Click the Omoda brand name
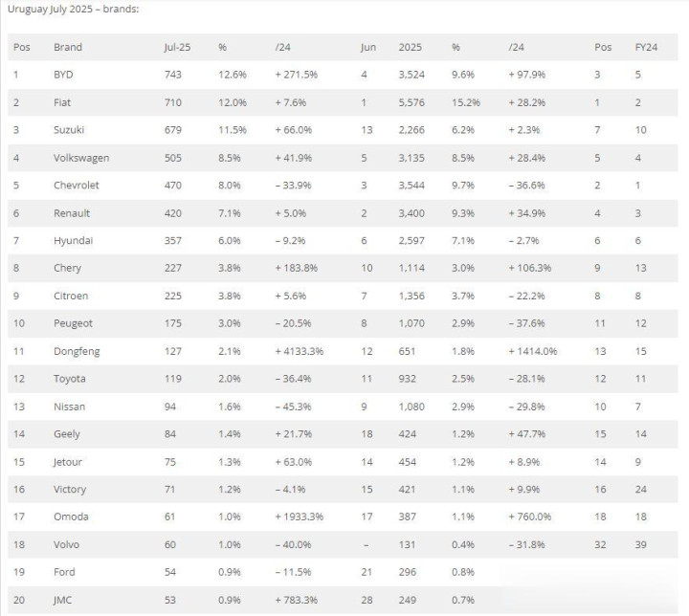Viewport: 689px width, 616px height. 70,517
